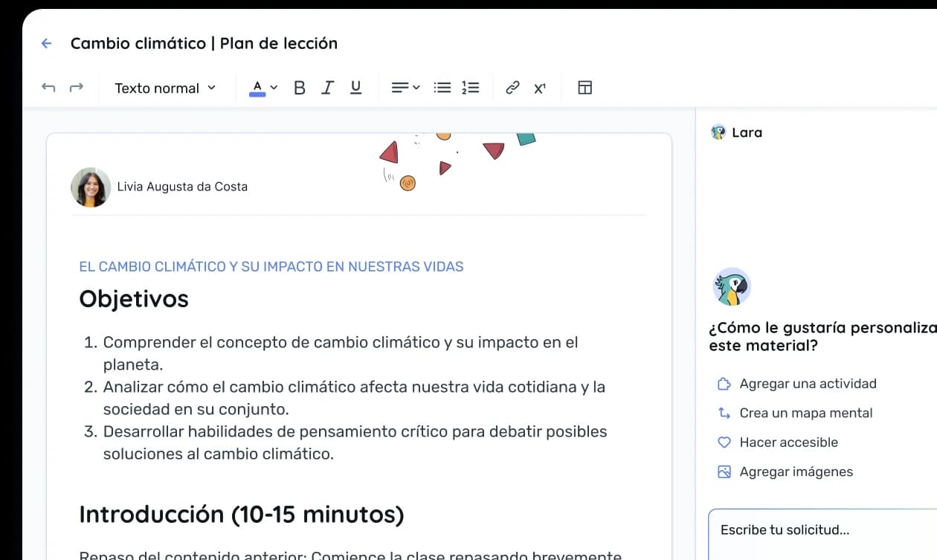Open the text alignment dropdown
Screen dimensions: 937x560
pyautogui.click(x=405, y=88)
